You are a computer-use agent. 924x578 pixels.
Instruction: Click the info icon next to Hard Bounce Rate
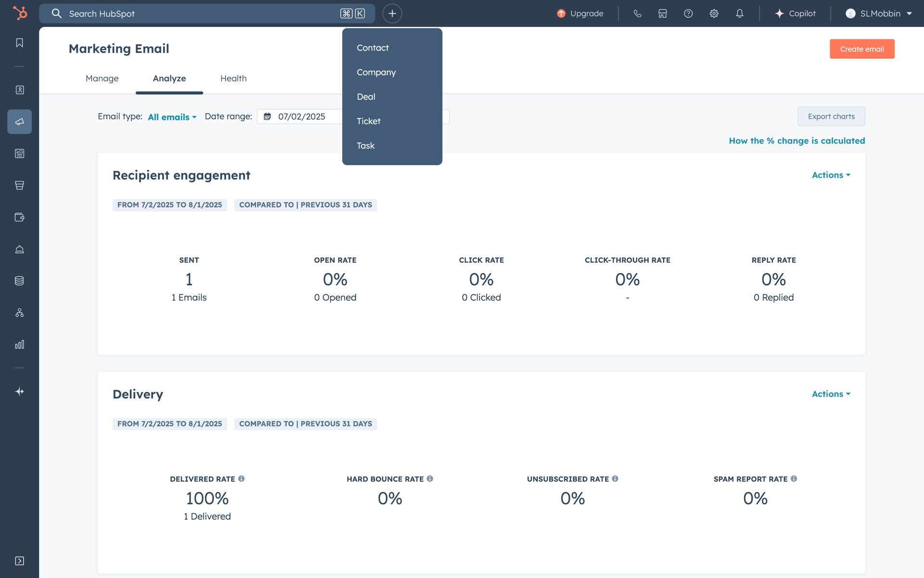tap(430, 479)
